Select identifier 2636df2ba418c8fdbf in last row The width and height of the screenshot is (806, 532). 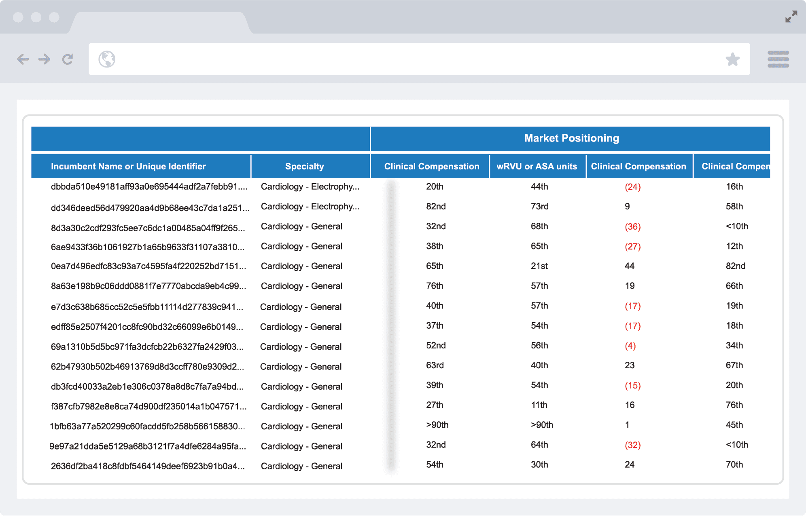(148, 466)
